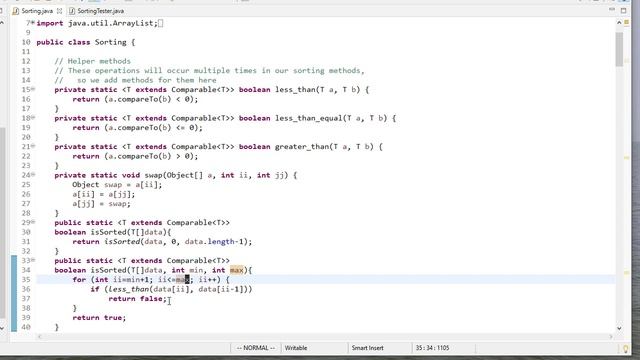Collapse the greater_than method at line 21
Image resolution: width=640 pixels, height=360 pixels.
point(33,146)
